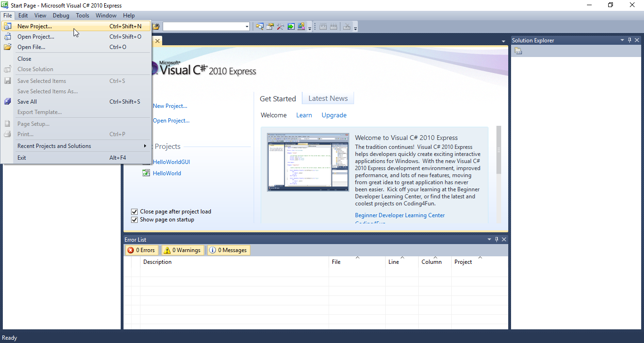Click the Extension Manager toolbar icon
This screenshot has height=343, width=644.
tap(301, 26)
